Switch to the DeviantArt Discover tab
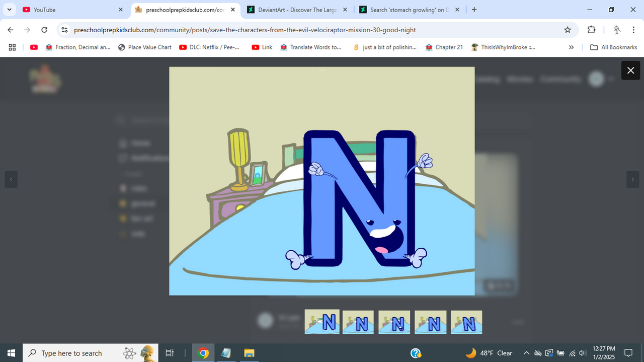Screen dimensions: 644x362 (x=297, y=10)
